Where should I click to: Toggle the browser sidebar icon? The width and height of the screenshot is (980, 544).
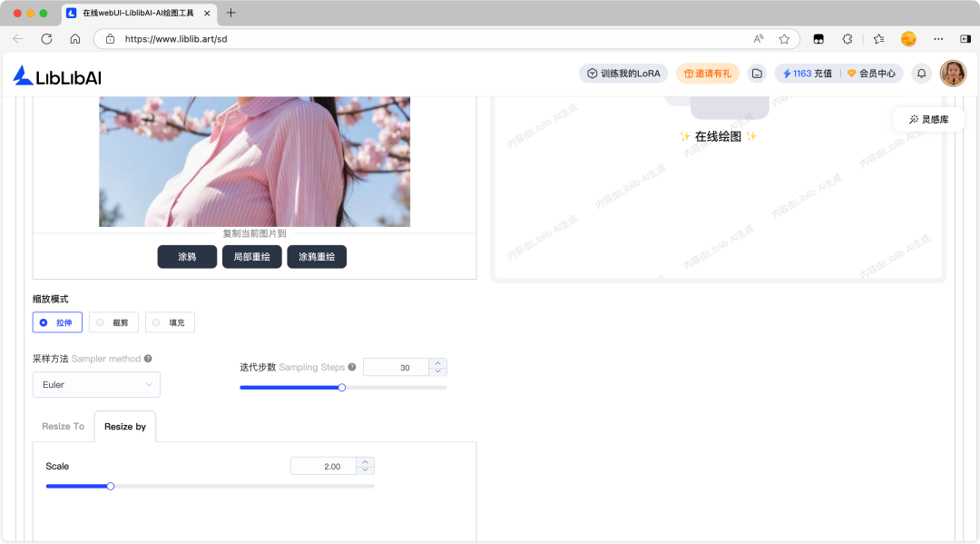965,39
